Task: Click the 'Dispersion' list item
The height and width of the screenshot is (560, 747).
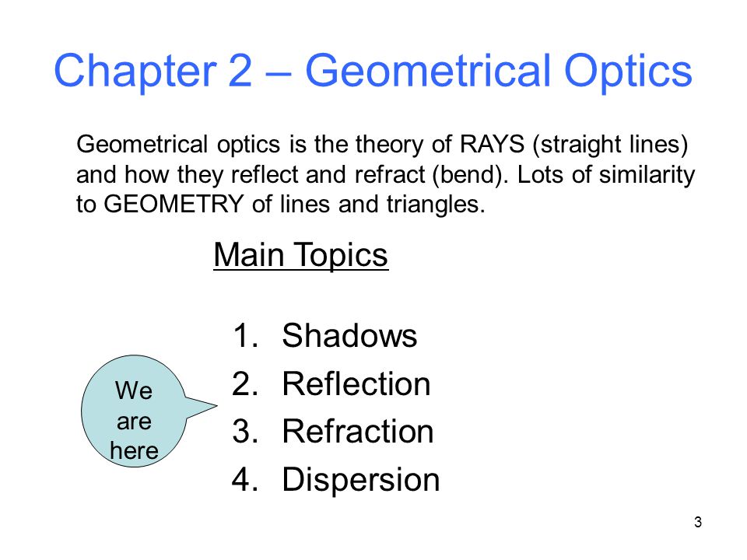Action: tap(360, 480)
